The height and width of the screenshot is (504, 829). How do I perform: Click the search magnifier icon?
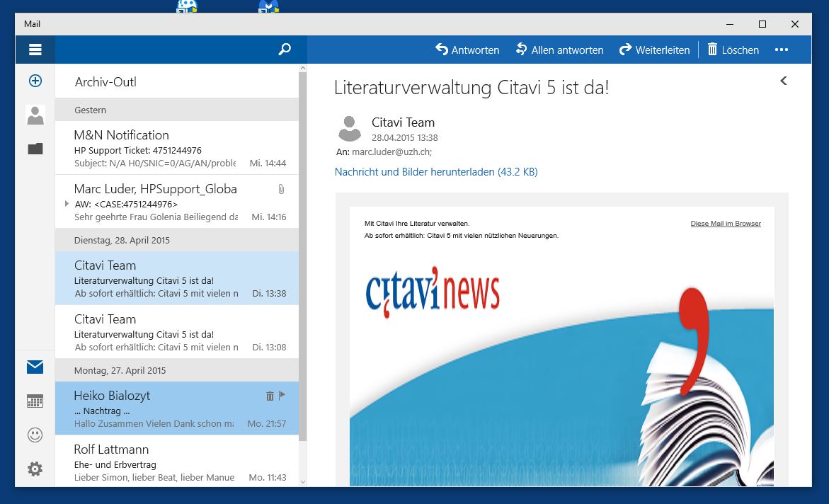[x=285, y=50]
